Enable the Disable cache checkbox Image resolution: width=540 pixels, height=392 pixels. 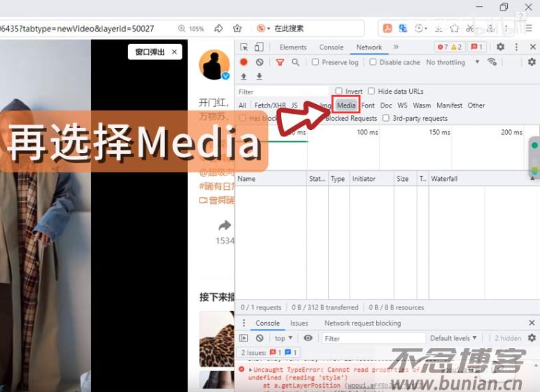pos(373,62)
